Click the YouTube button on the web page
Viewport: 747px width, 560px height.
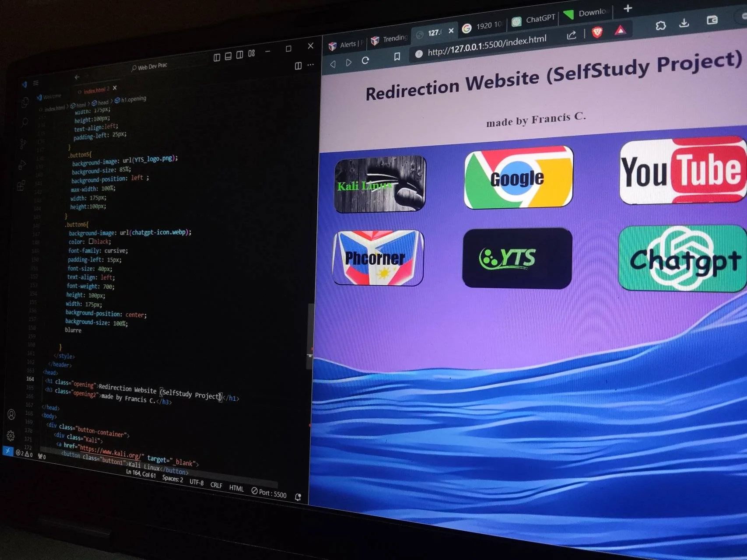684,170
